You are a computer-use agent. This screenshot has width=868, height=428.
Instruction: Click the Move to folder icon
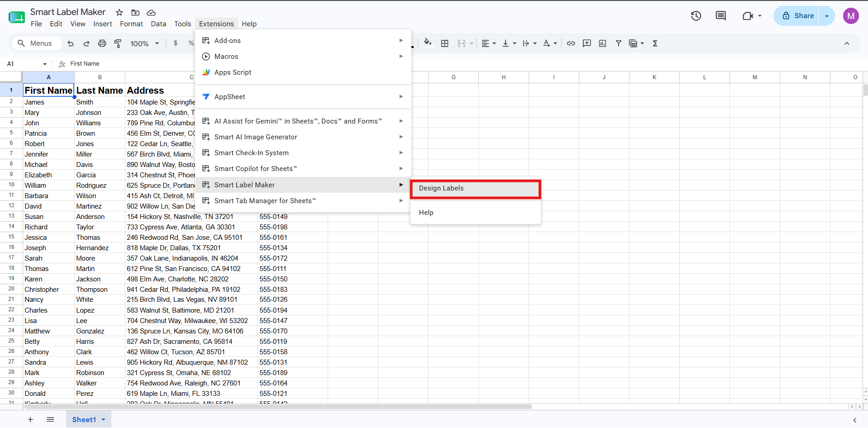point(135,13)
